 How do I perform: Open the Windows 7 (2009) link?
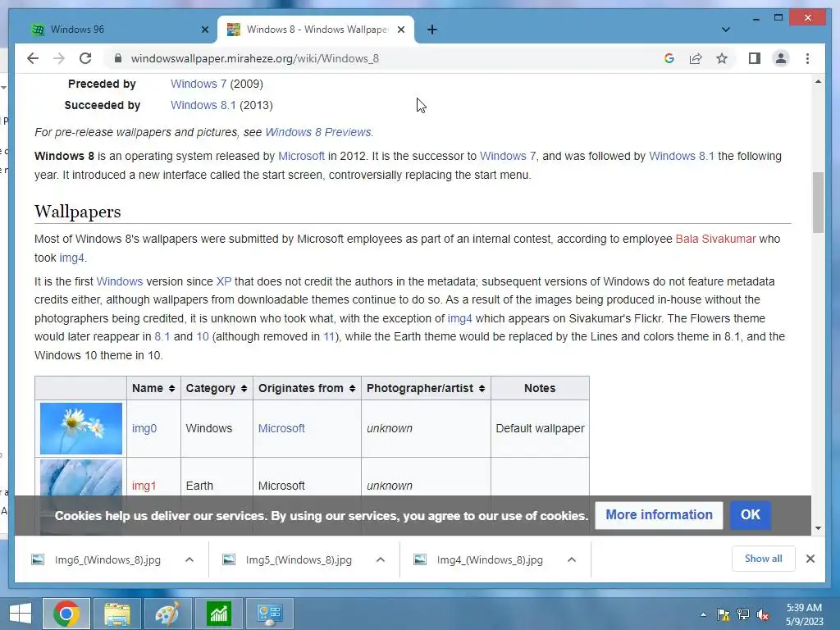(199, 84)
